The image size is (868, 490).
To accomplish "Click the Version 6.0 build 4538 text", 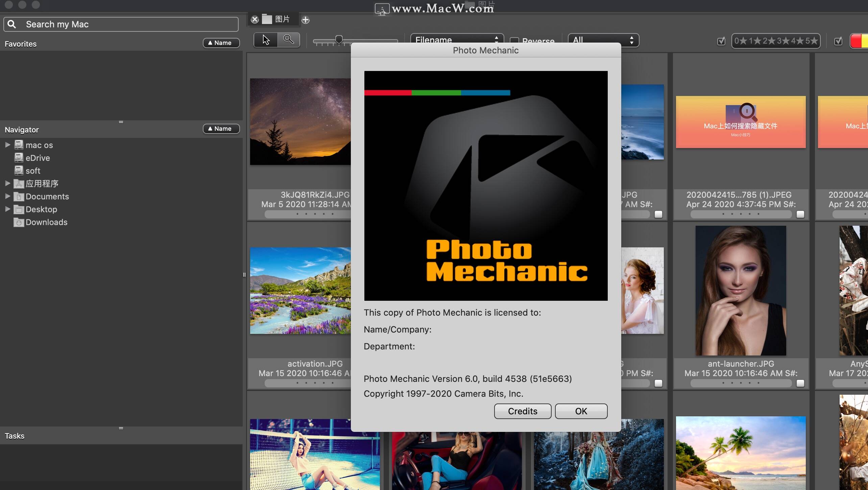I will [467, 379].
